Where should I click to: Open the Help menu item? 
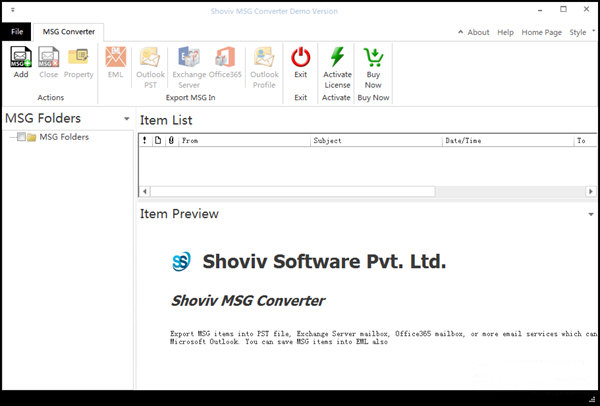505,33
